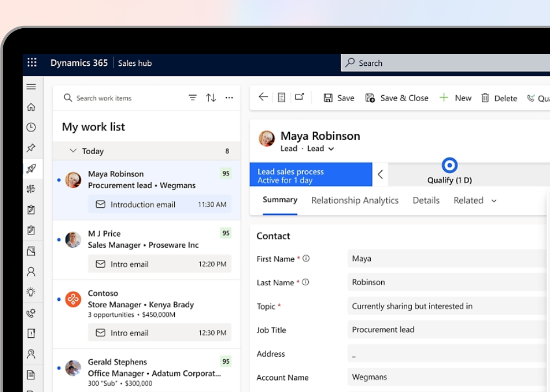Click the sort arrows icon in work list
The height and width of the screenshot is (392, 550).
click(211, 97)
